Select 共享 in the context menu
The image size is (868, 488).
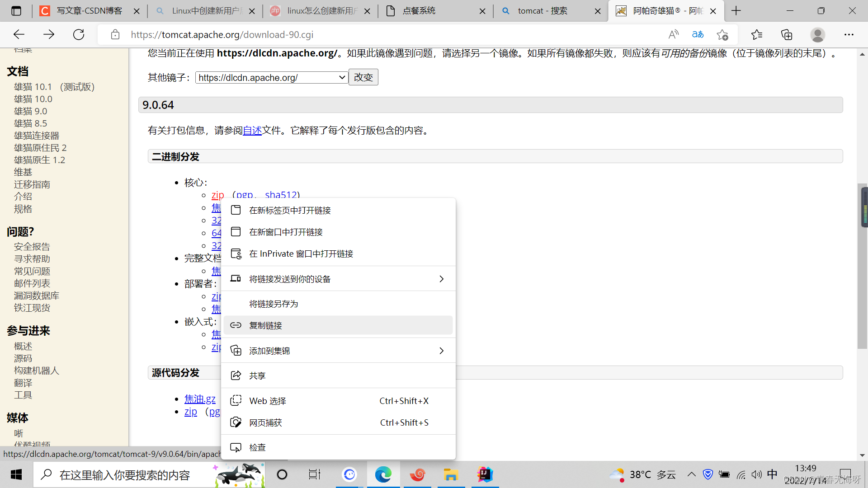pyautogui.click(x=338, y=375)
